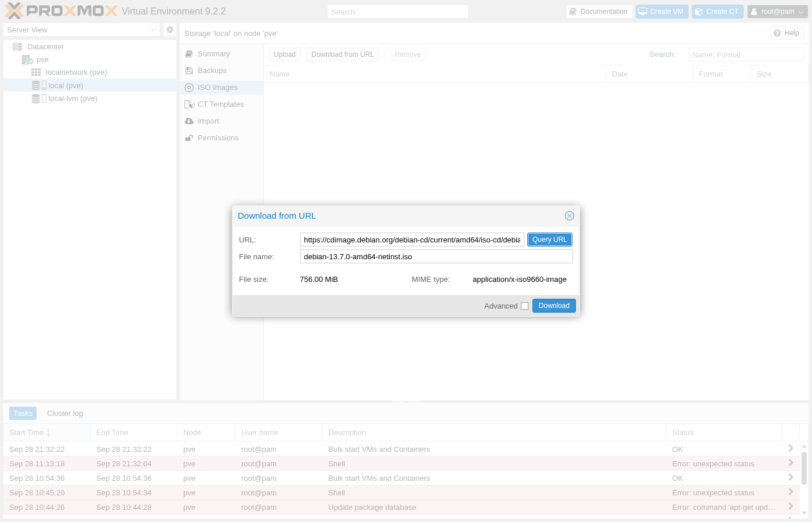The image size is (812, 522).
Task: Open the CT Templates panel
Action: click(x=222, y=104)
